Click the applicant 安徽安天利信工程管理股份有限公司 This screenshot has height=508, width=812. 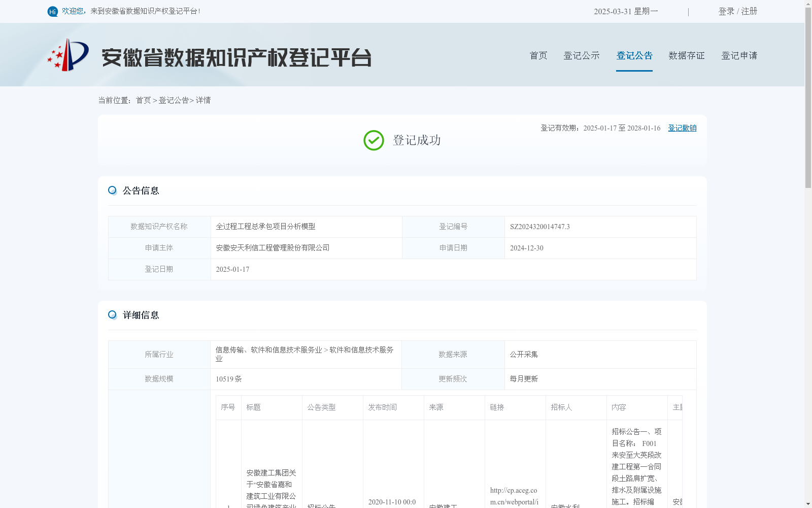(x=273, y=248)
